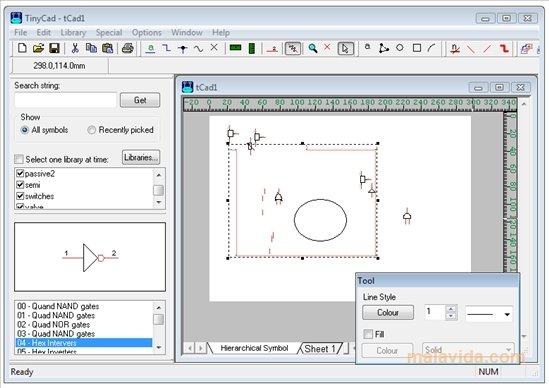Screen dimensions: 549x388
Task: Decrease line width with the spinner down arrow
Action: [x=451, y=316]
